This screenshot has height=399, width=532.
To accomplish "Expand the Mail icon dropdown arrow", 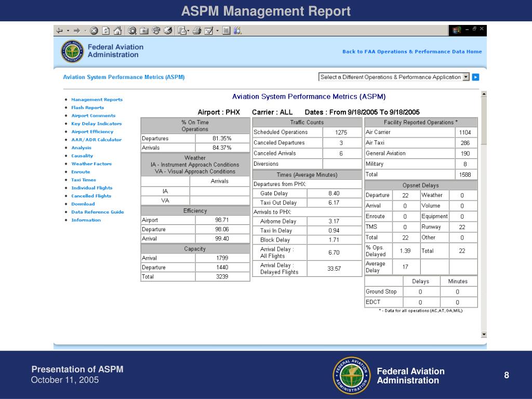I will [x=188, y=31].
